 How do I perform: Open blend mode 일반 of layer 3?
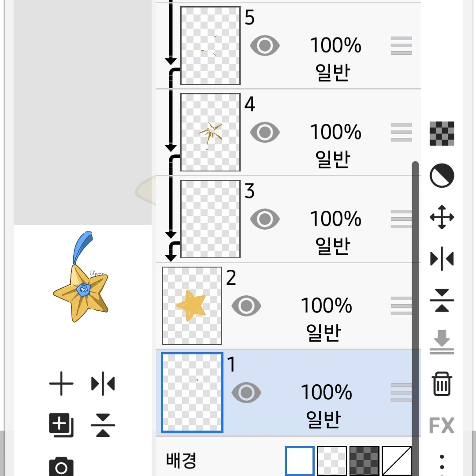[333, 246]
